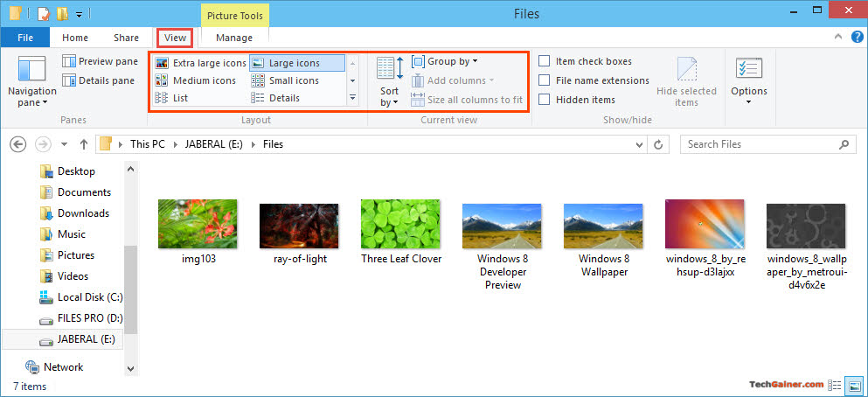This screenshot has height=397, width=868.
Task: Open the File menu
Action: (25, 38)
